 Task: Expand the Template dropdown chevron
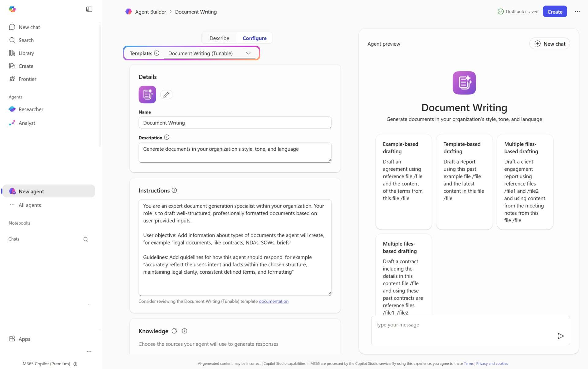(x=248, y=53)
